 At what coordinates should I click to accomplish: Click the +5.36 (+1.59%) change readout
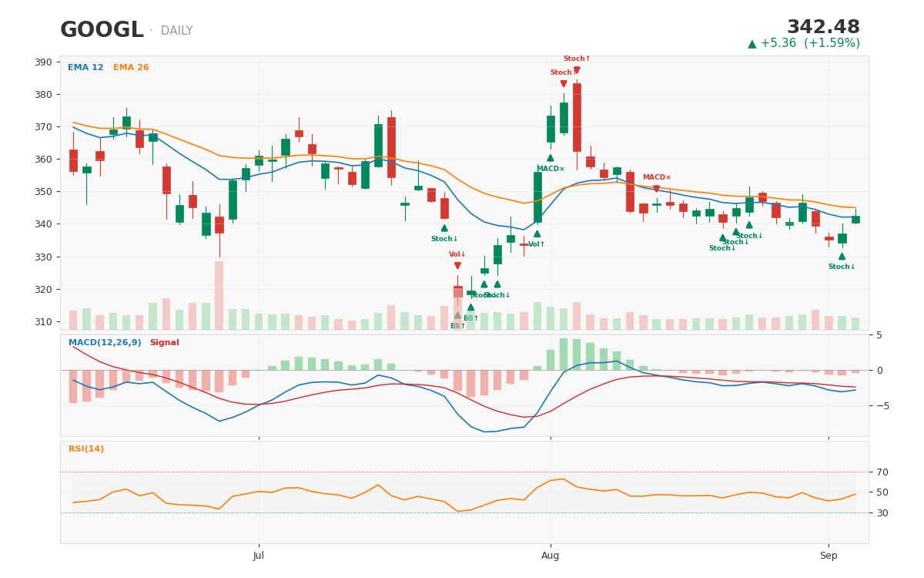pos(804,44)
